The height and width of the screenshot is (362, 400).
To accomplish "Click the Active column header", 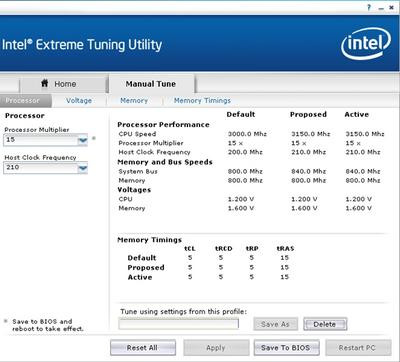I will point(356,114).
